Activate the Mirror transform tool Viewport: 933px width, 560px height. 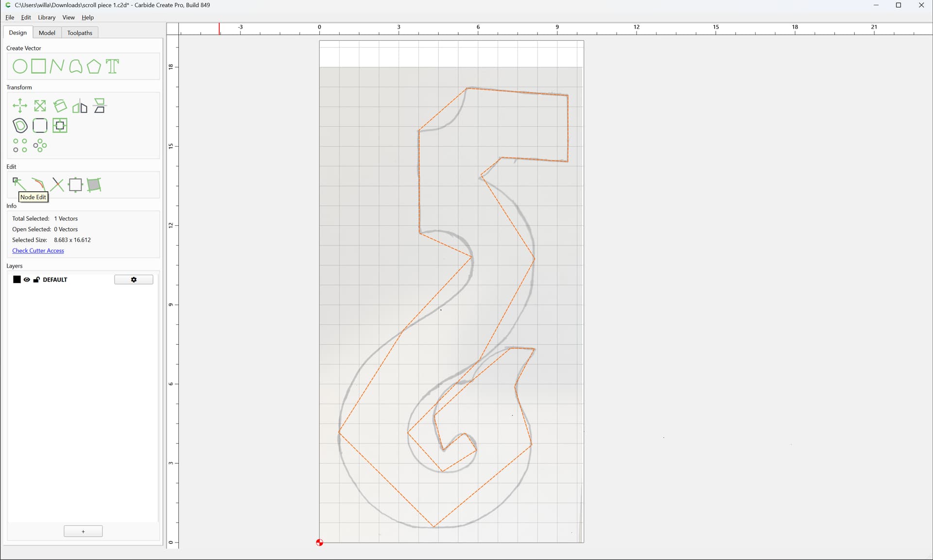point(80,105)
